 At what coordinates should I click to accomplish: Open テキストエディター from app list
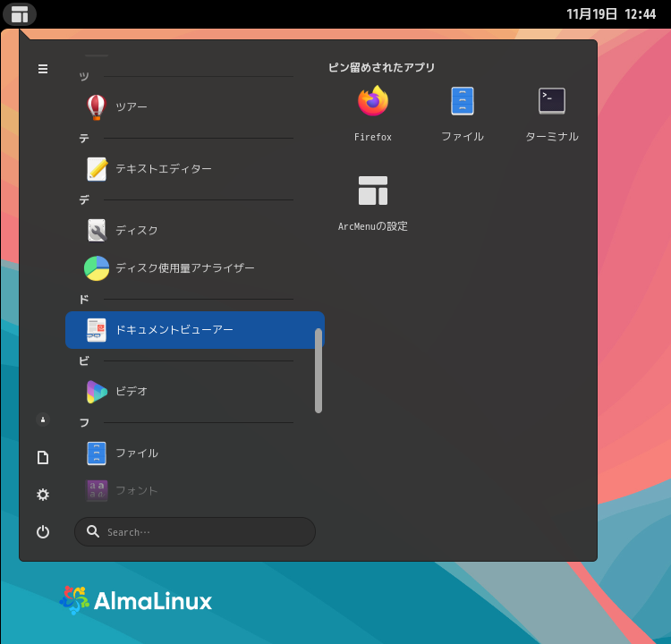point(195,168)
